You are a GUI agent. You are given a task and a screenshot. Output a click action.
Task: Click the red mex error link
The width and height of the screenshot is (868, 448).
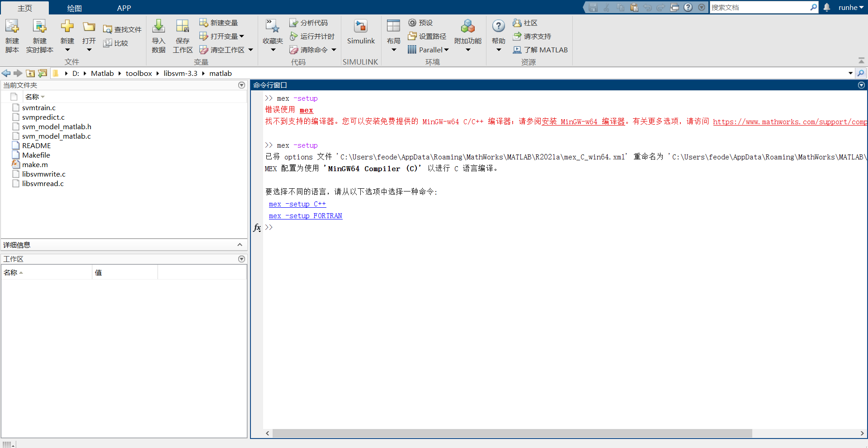coord(306,110)
